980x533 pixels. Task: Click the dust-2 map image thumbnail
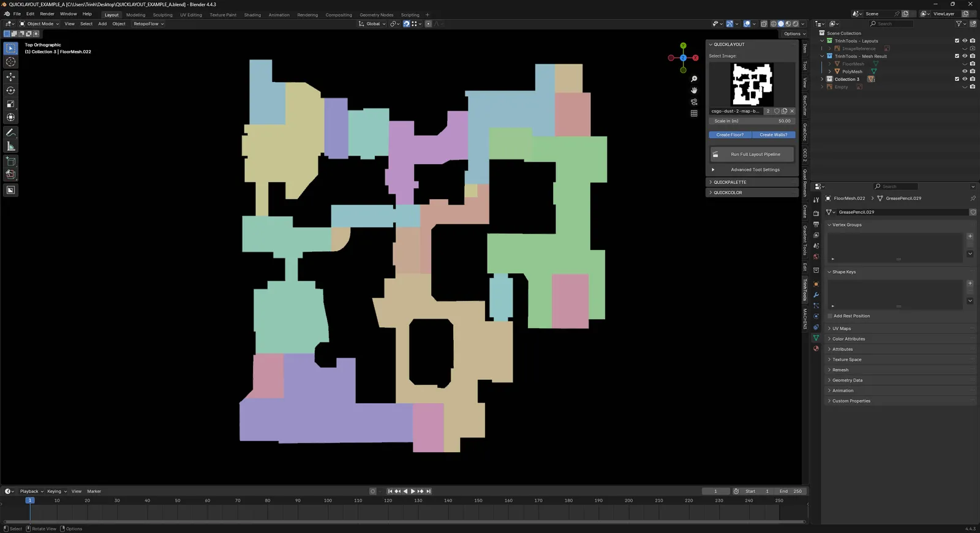[x=752, y=85]
